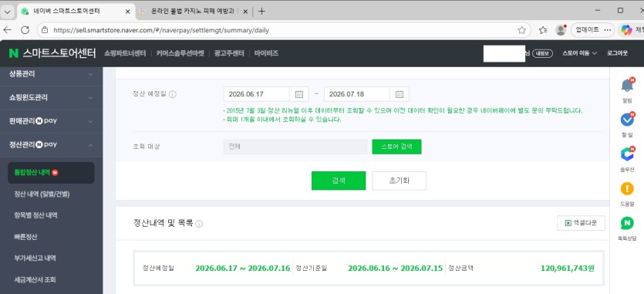Screen dimensions: 644x294
Task: Open the 알림 bell icon
Action: pos(627,86)
